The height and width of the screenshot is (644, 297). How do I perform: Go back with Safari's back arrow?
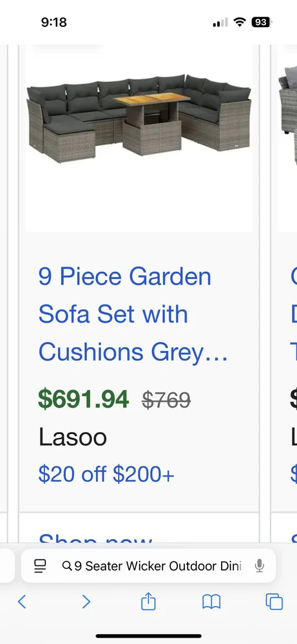(x=22, y=601)
